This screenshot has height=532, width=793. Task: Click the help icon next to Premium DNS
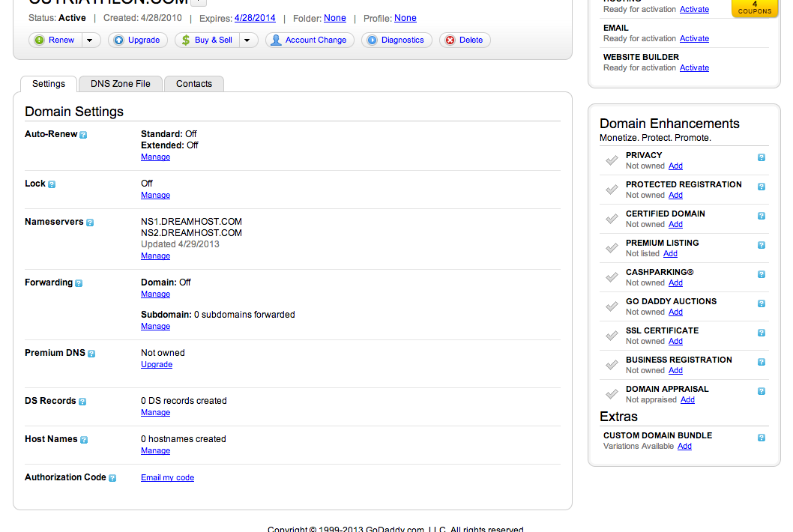click(x=91, y=354)
